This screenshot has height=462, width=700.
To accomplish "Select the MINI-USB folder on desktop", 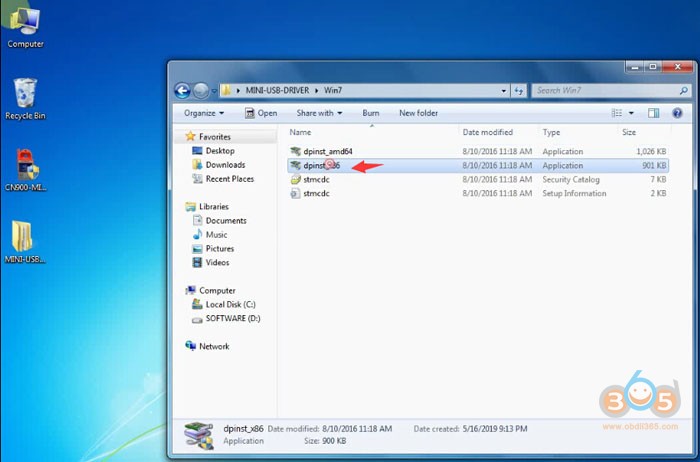I will click(x=25, y=241).
